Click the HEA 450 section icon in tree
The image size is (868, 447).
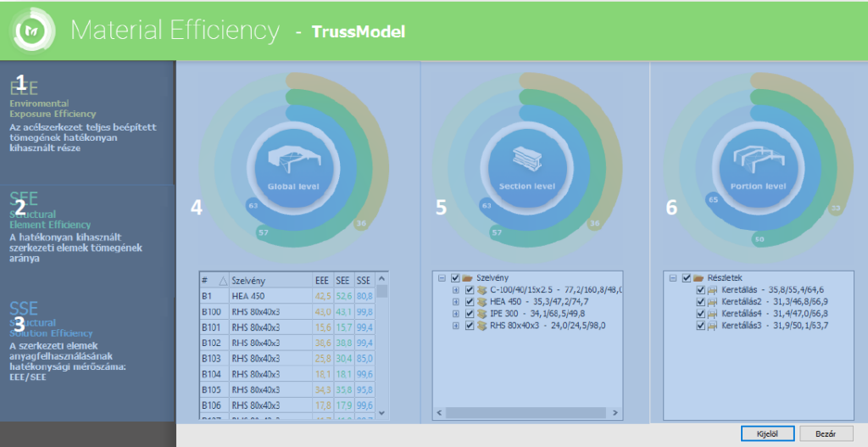coord(482,302)
